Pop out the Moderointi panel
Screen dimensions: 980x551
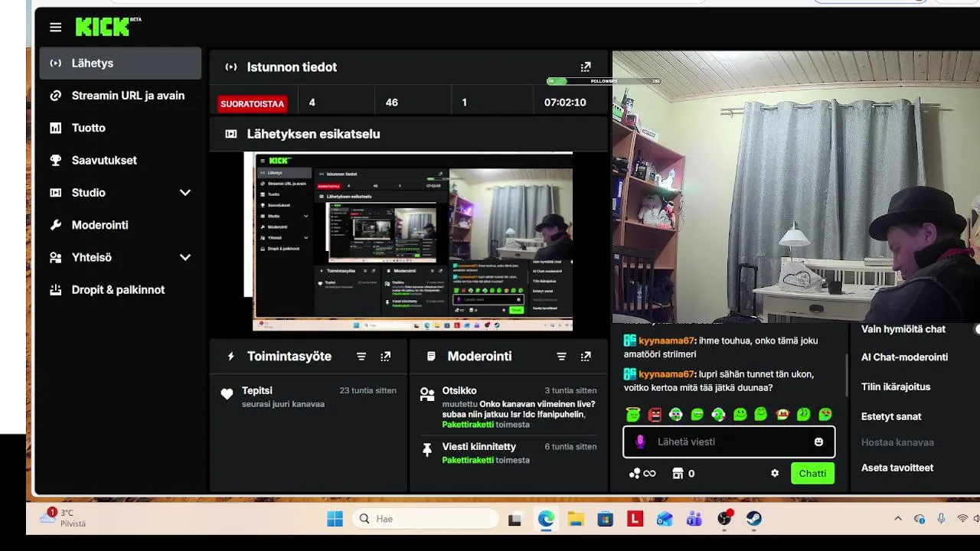point(586,357)
